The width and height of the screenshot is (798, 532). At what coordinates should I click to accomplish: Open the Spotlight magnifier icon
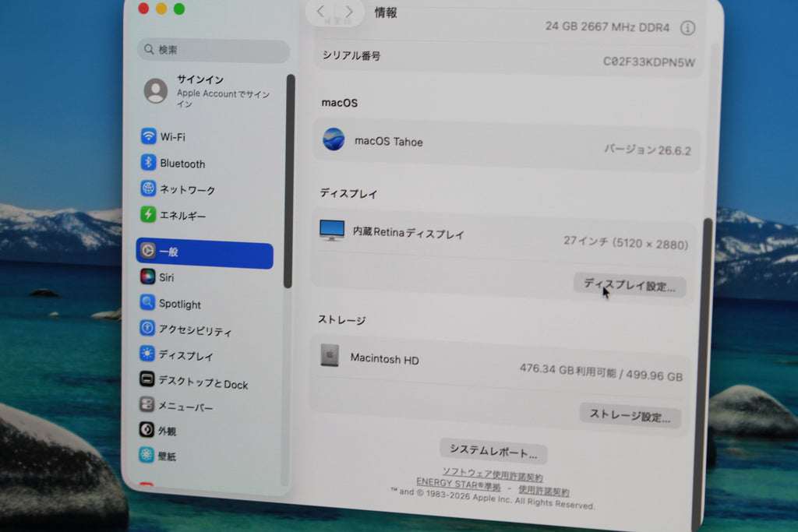click(x=147, y=302)
